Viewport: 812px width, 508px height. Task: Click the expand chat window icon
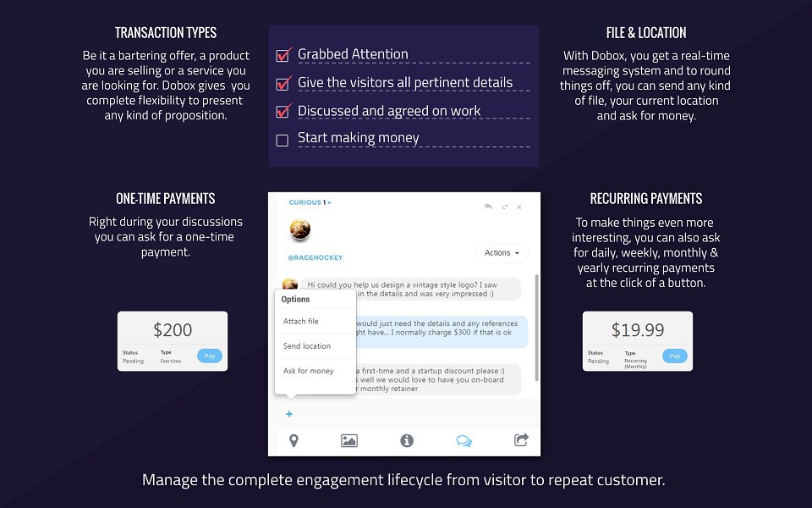pyautogui.click(x=505, y=207)
